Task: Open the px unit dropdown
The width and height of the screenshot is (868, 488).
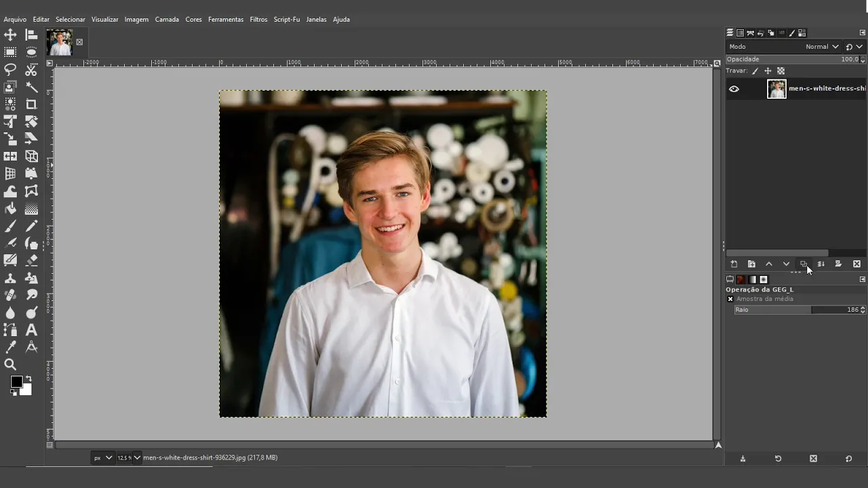Action: (x=102, y=457)
